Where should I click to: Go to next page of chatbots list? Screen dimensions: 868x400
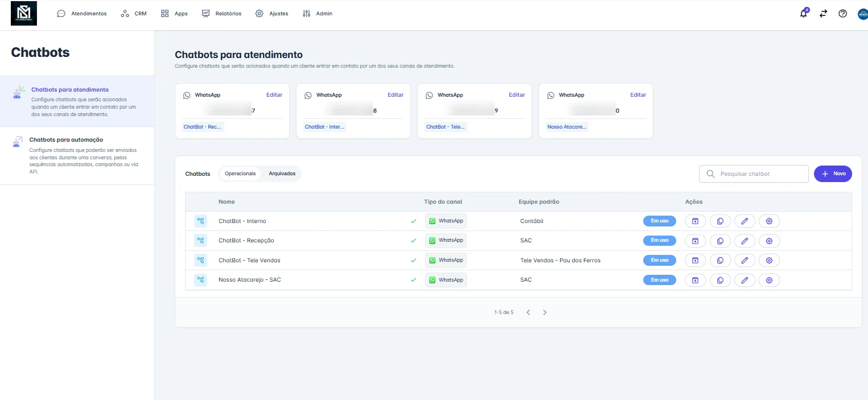(x=545, y=312)
